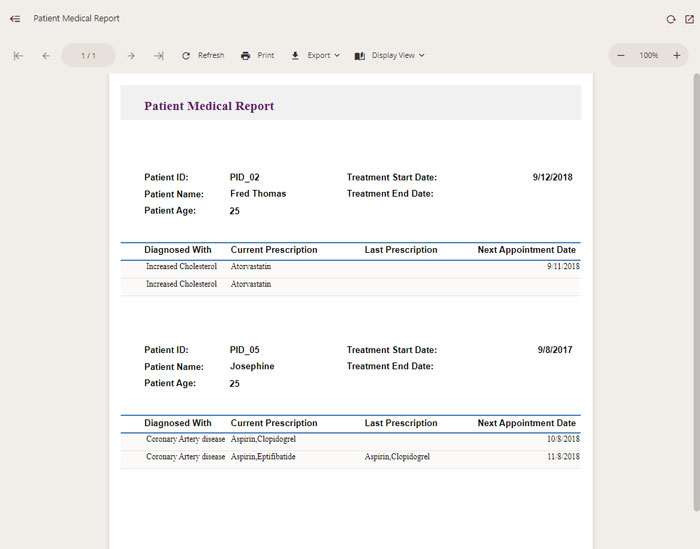Open report in new window icon
700x549 pixels.
pyautogui.click(x=688, y=19)
